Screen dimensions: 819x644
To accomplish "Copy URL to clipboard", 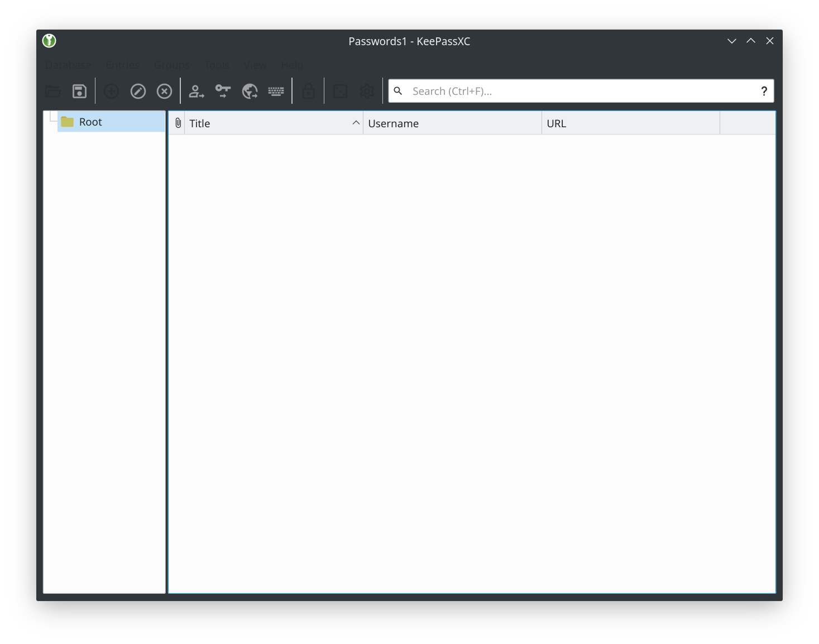I will 250,91.
